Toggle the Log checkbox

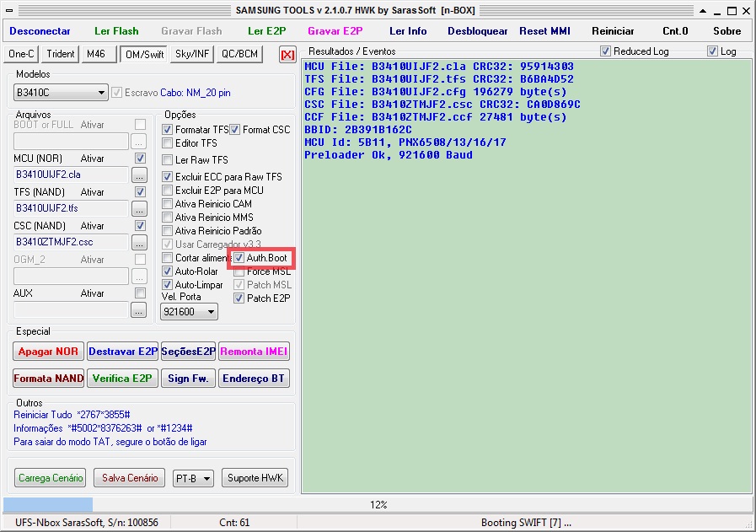[x=713, y=51]
